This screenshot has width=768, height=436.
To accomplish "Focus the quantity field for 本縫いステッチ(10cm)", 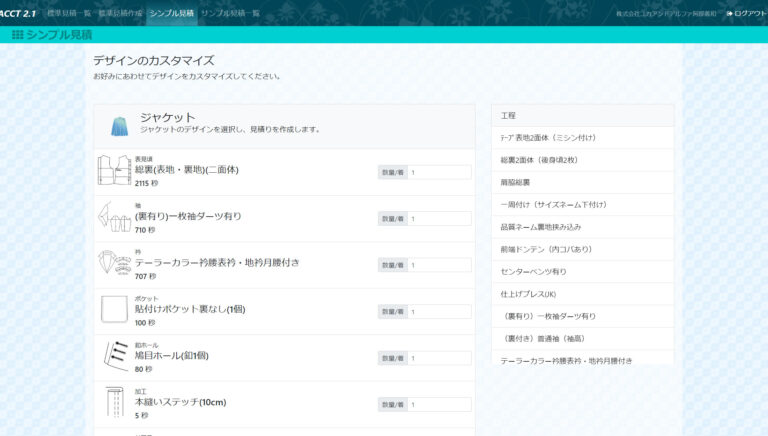I will [439, 405].
